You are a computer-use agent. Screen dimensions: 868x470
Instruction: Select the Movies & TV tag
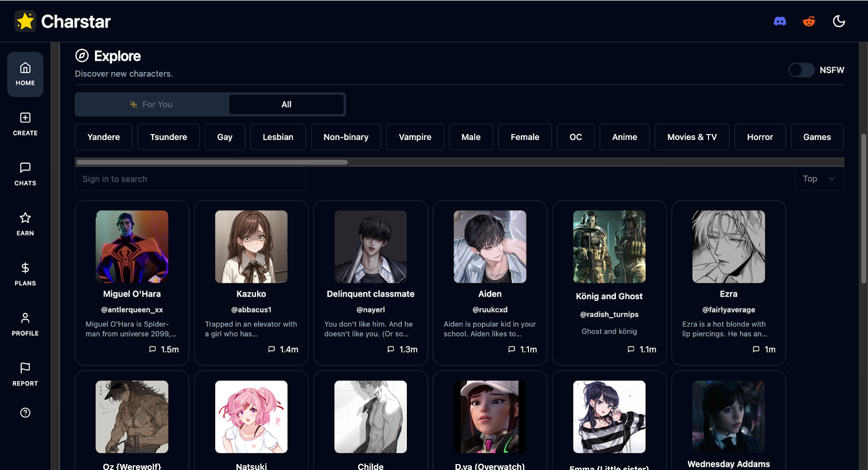(x=692, y=137)
